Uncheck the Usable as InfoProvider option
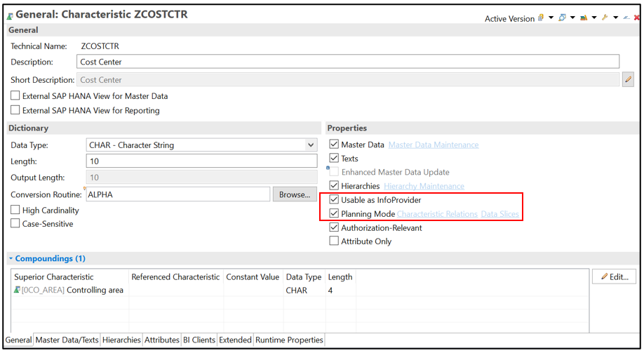The height and width of the screenshot is (353, 644). 334,200
